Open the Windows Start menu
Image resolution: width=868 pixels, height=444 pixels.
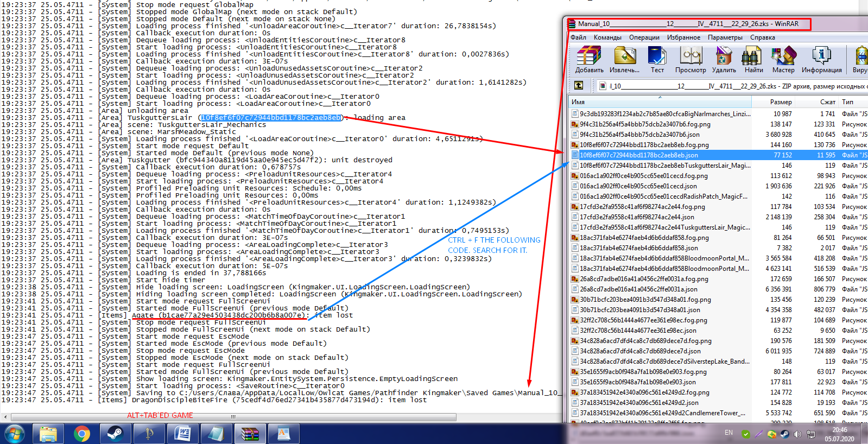coord(15,434)
